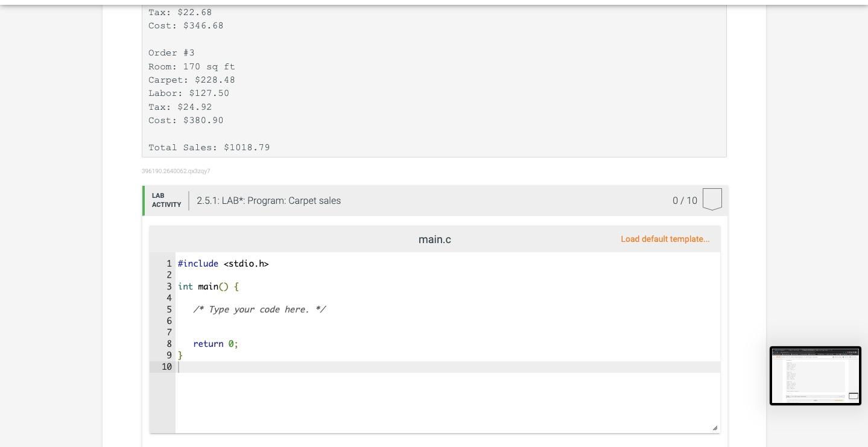This screenshot has width=868, height=447.
Task: Open the Load default template link
Action: 665,239
